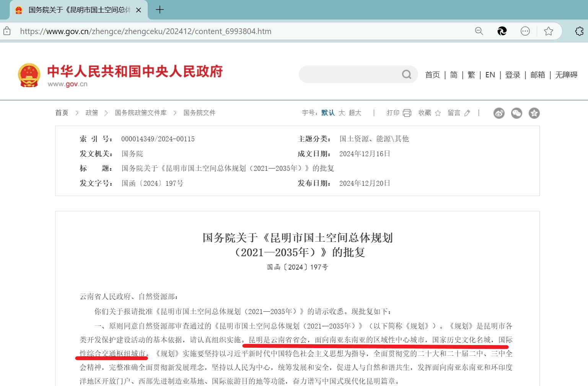Switch to traditional Chinese with 繁

tap(471, 75)
